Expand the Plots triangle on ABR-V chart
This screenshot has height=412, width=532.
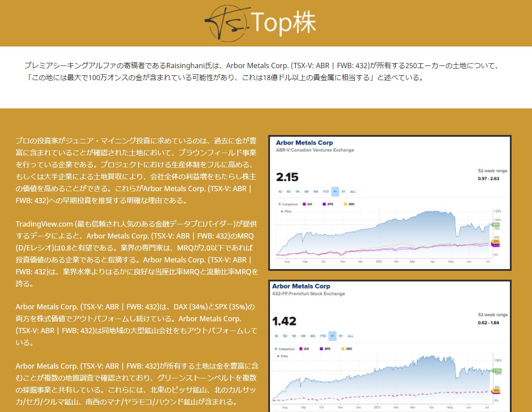(x=282, y=212)
